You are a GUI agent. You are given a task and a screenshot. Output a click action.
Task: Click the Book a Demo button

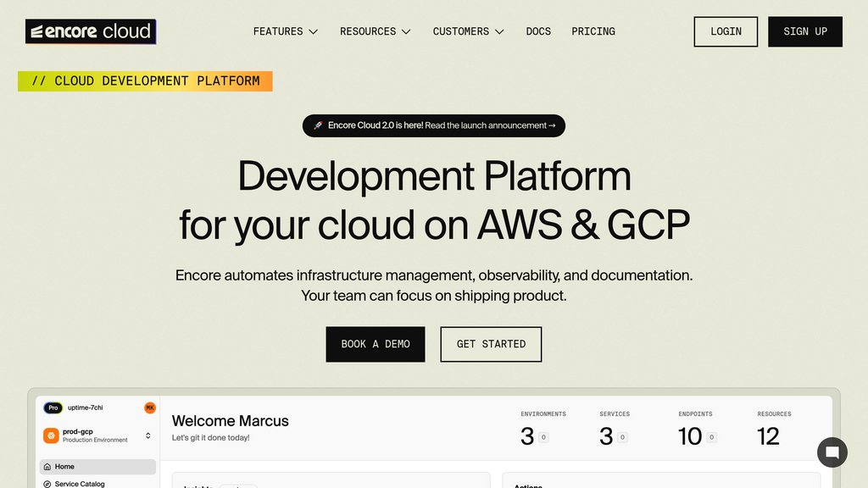click(376, 344)
